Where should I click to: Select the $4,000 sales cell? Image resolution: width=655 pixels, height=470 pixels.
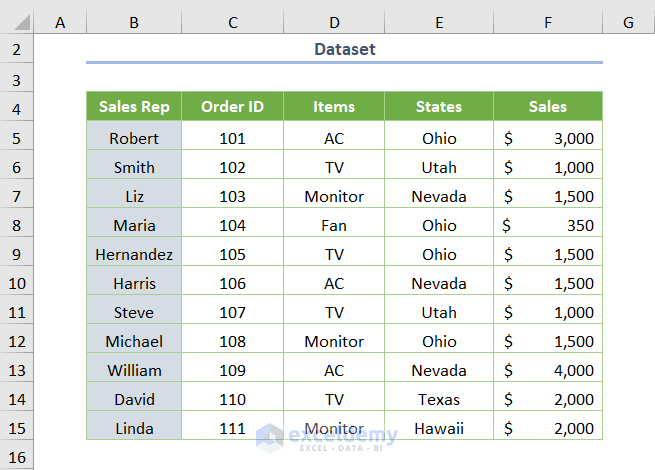[x=548, y=371]
